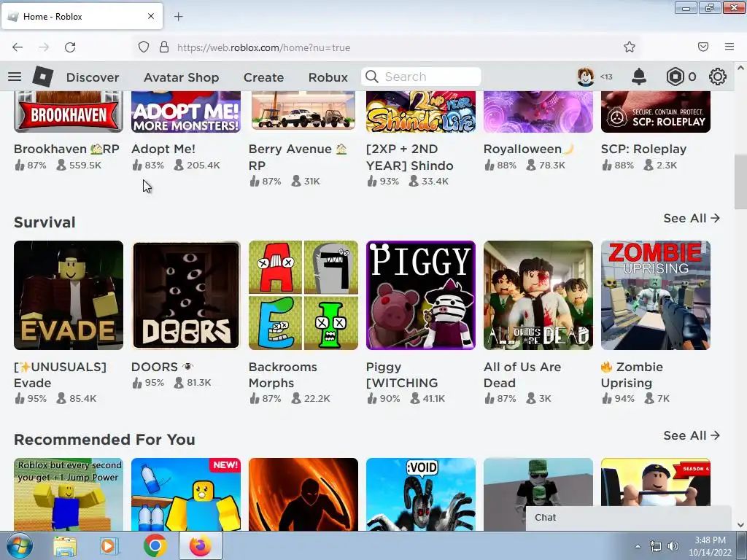Open Adopt Me! game title
747x560 pixels.
163,149
